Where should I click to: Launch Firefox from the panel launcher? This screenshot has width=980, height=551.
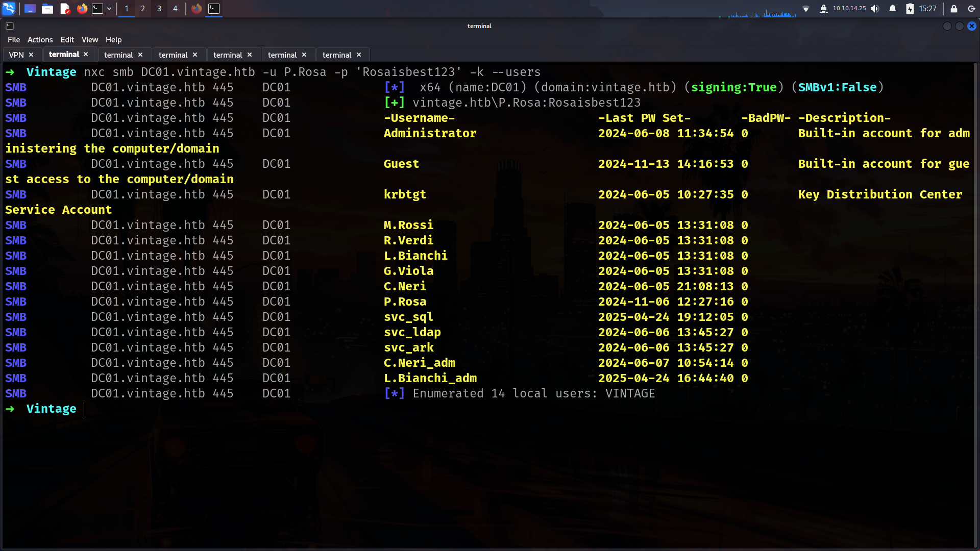82,8
